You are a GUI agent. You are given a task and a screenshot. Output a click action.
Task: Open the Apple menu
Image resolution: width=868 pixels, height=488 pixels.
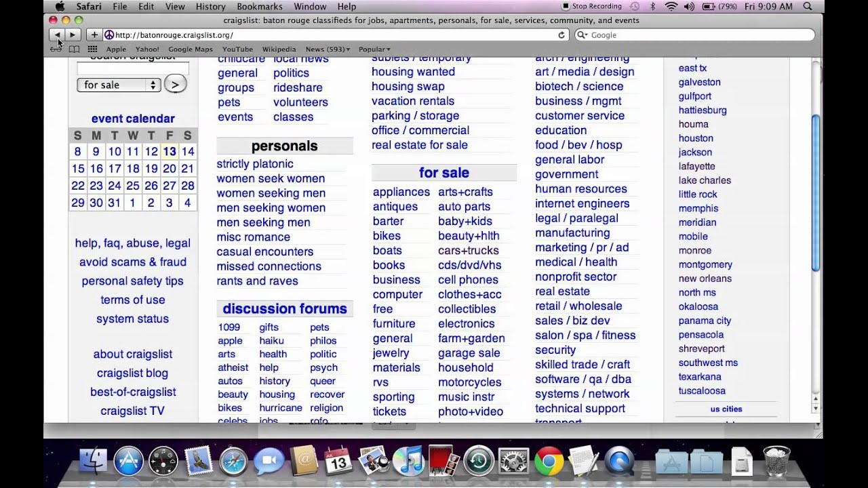point(60,6)
